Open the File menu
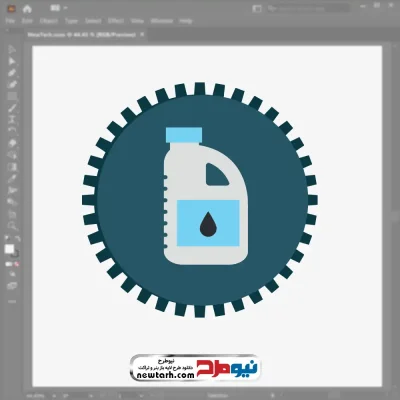The image size is (400, 400). point(10,21)
